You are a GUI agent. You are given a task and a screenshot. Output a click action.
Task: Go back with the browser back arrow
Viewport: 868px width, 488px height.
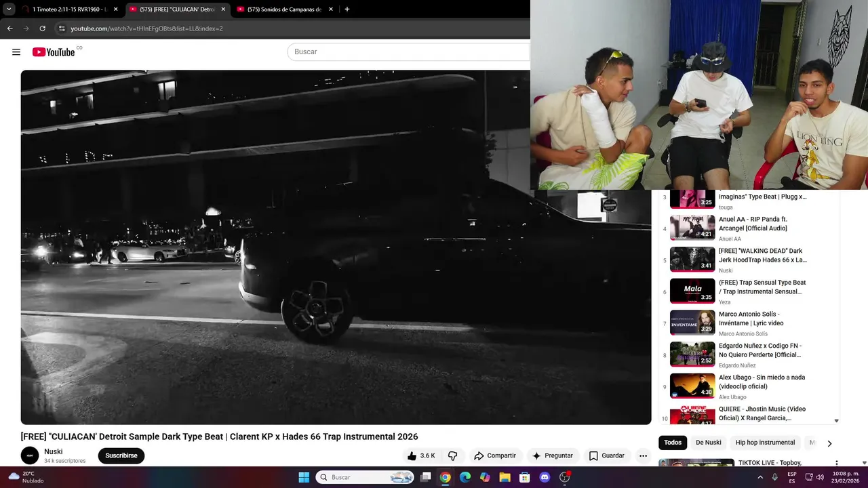coord(9,28)
